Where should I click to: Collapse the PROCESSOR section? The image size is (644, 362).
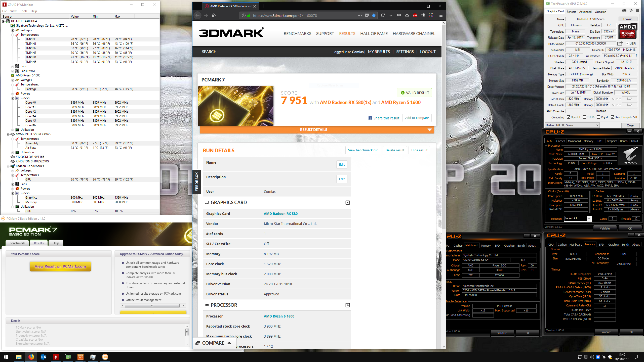click(347, 305)
